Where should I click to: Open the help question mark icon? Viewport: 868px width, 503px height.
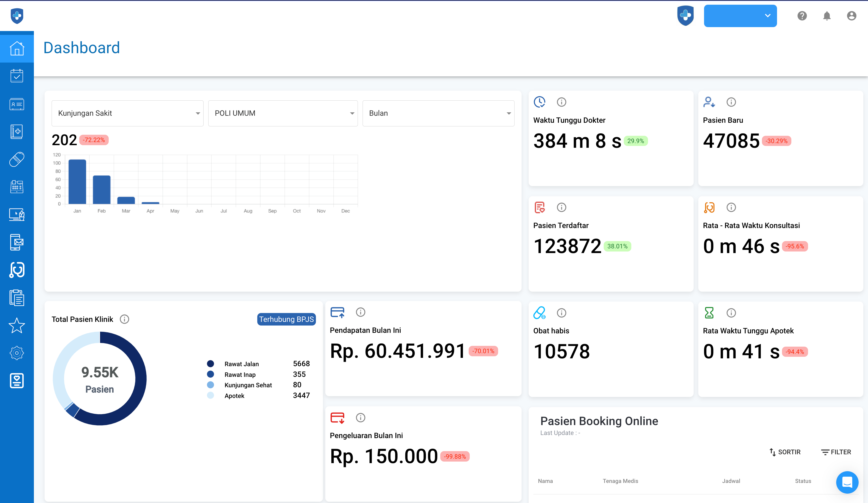pyautogui.click(x=802, y=16)
